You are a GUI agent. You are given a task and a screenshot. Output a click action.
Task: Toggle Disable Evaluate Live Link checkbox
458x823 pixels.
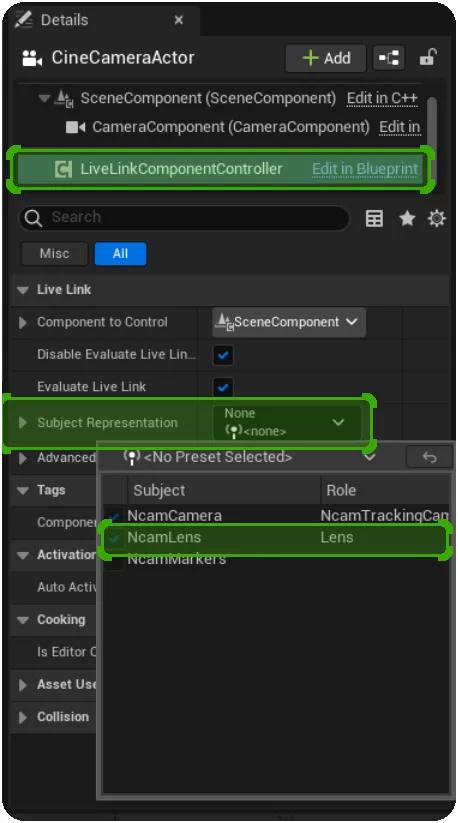pos(223,355)
